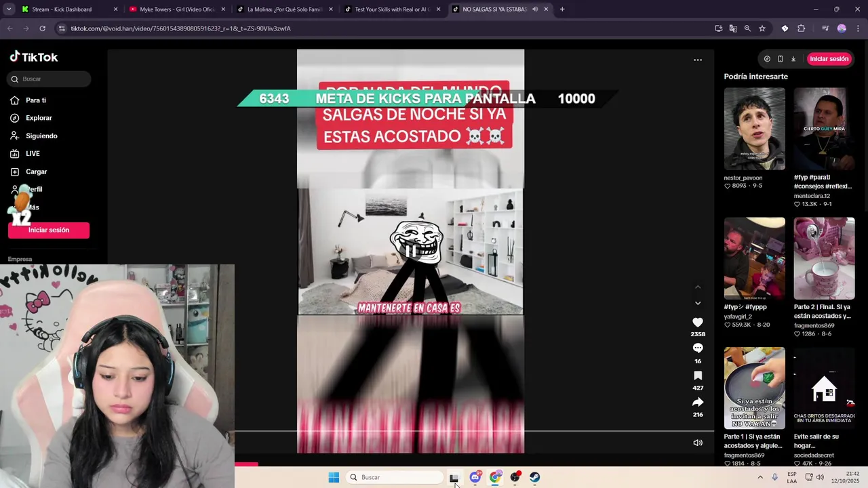Open the zoom magnifier icon in address bar

tap(747, 28)
